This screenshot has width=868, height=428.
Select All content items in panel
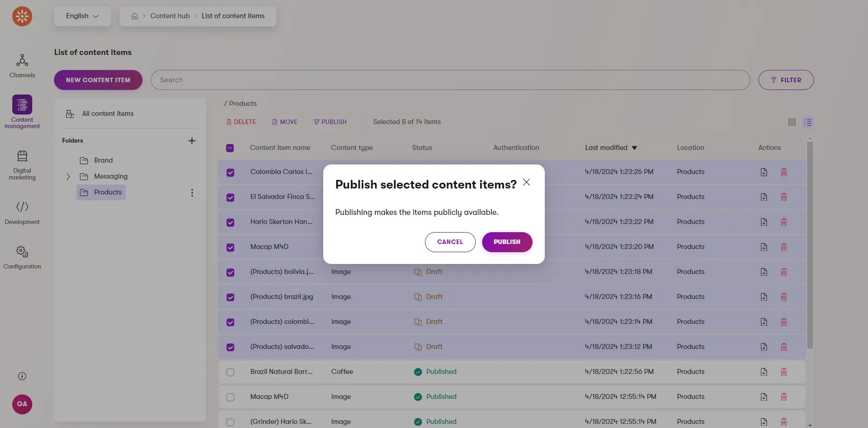[x=108, y=114]
